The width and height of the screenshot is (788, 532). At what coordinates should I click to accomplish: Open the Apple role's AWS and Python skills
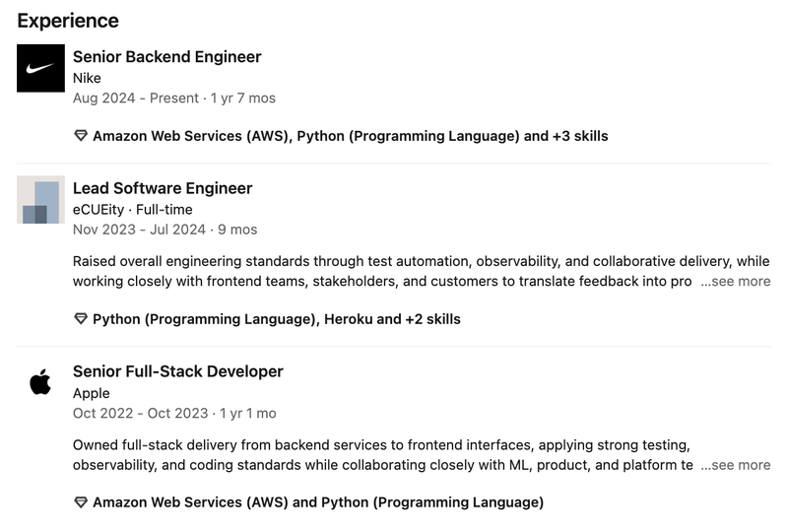pyautogui.click(x=317, y=502)
